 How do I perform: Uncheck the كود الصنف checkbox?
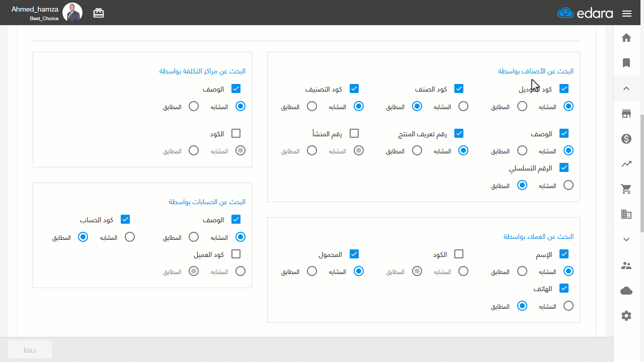(459, 88)
